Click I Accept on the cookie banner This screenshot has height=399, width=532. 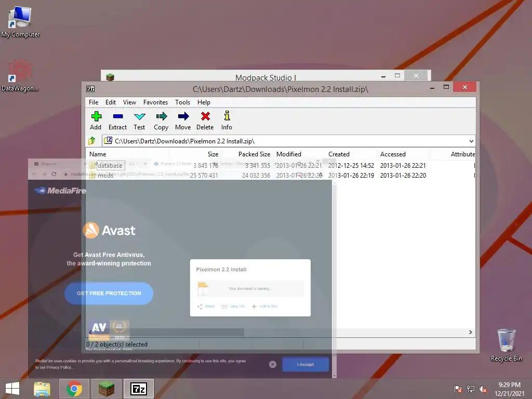pyautogui.click(x=305, y=364)
